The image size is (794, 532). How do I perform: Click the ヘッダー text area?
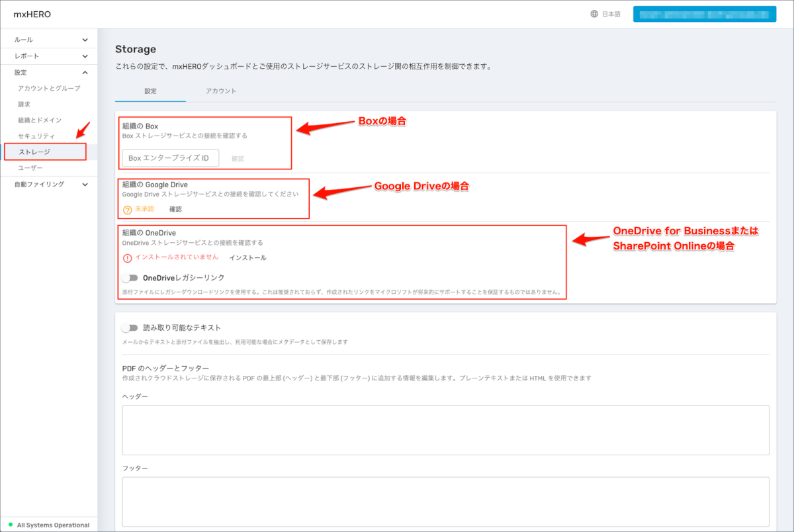point(445,430)
